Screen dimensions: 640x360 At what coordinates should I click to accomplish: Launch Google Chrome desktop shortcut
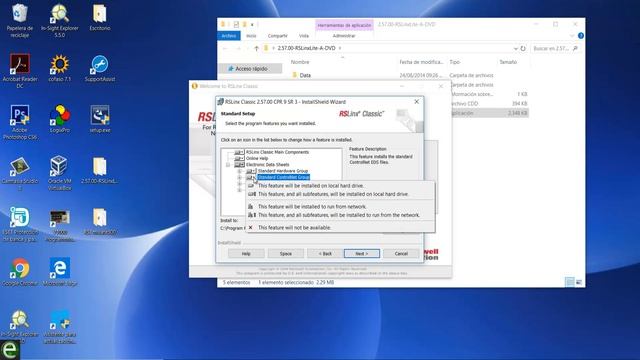pos(20,271)
